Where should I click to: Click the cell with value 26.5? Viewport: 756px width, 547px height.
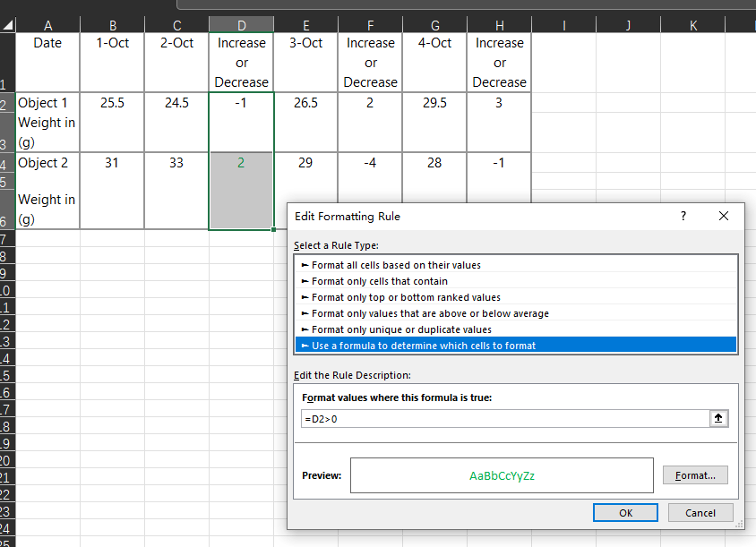[306, 122]
